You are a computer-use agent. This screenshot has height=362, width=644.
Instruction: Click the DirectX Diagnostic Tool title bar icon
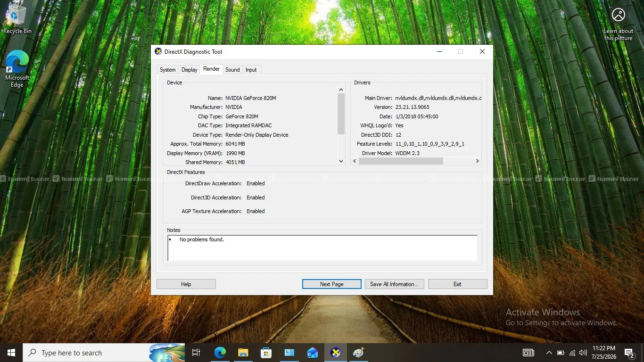point(158,51)
